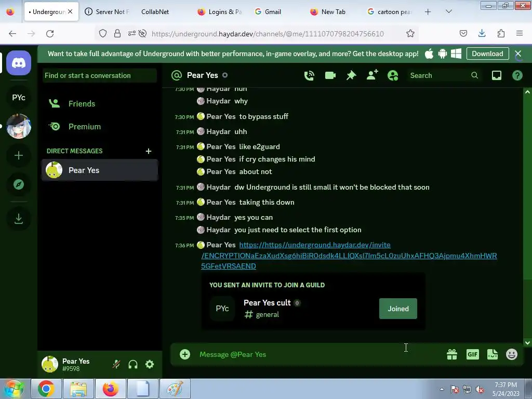
Task: Open Paint from taskbar
Action: click(175, 389)
